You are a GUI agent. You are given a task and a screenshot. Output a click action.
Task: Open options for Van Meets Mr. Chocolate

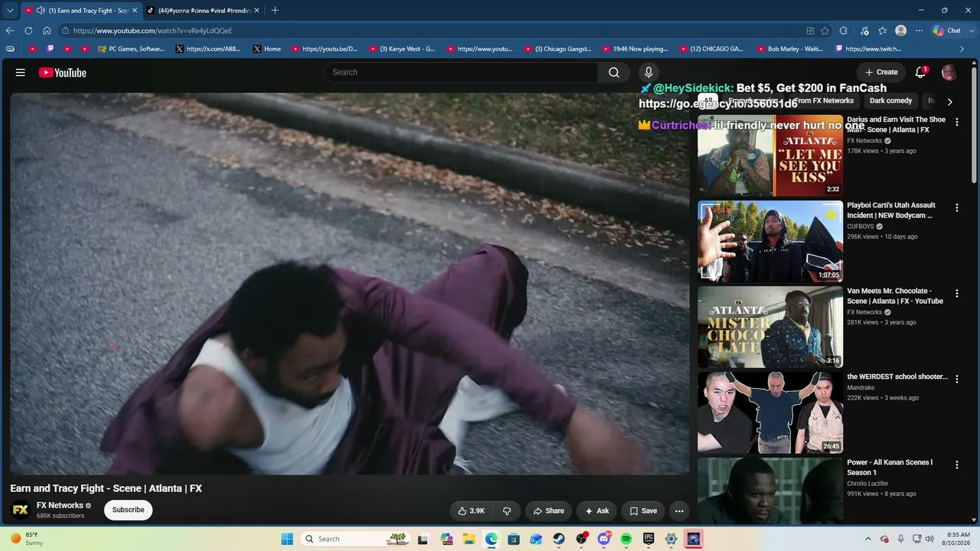point(956,293)
